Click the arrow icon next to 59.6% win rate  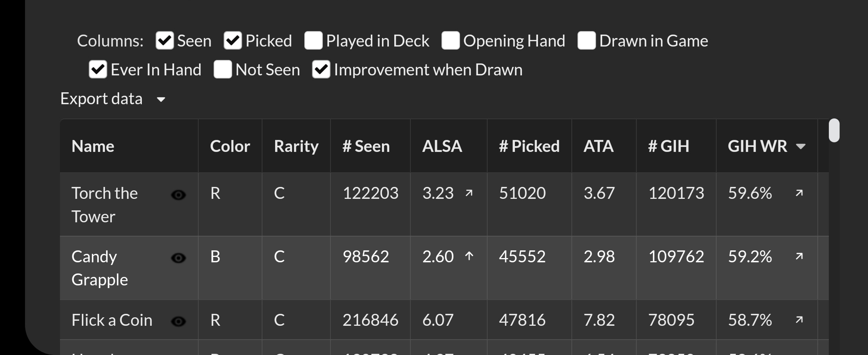pyautogui.click(x=799, y=193)
